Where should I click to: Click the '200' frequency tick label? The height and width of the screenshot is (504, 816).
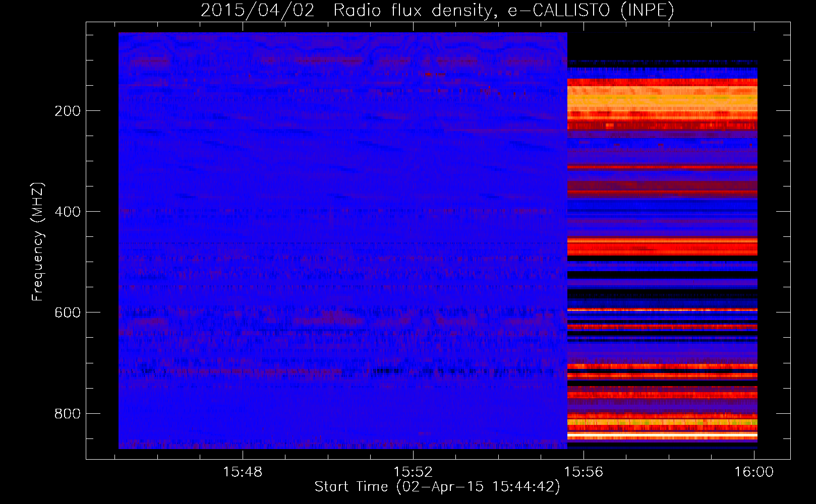(68, 111)
